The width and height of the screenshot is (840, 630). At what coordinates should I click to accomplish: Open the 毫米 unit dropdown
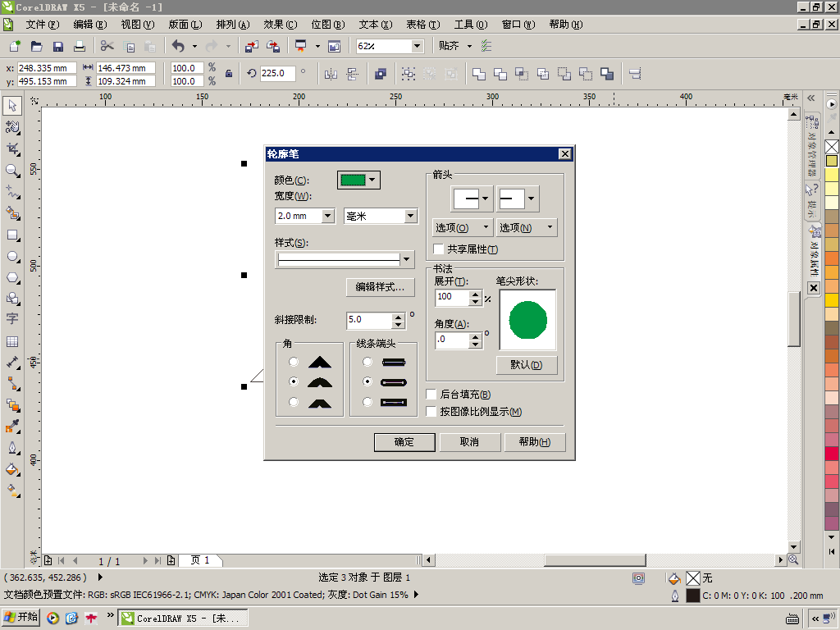410,216
